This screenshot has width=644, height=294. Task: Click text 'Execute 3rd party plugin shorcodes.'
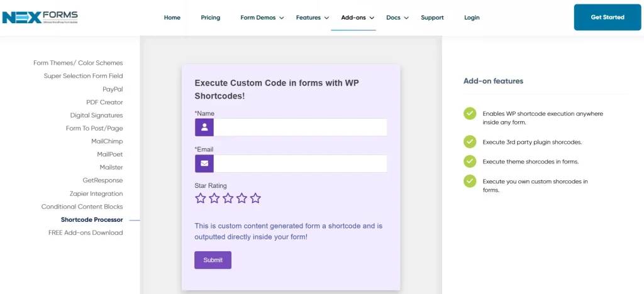532,142
